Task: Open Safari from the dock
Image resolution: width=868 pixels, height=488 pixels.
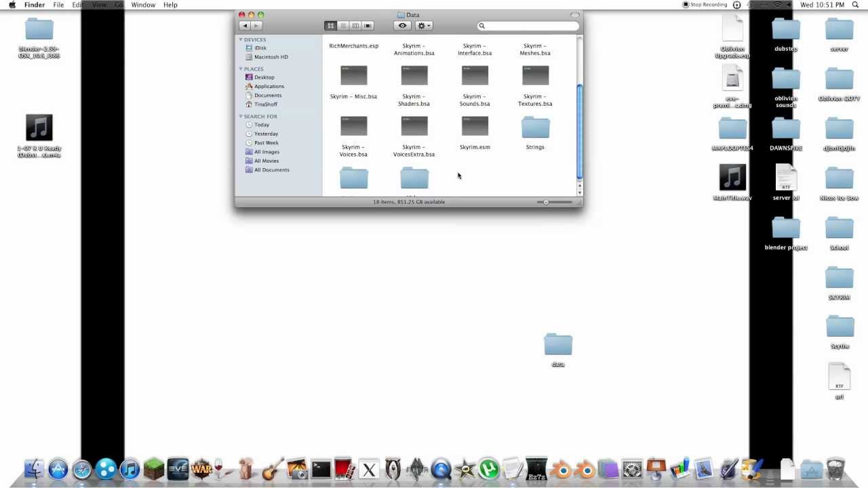Action: point(82,469)
